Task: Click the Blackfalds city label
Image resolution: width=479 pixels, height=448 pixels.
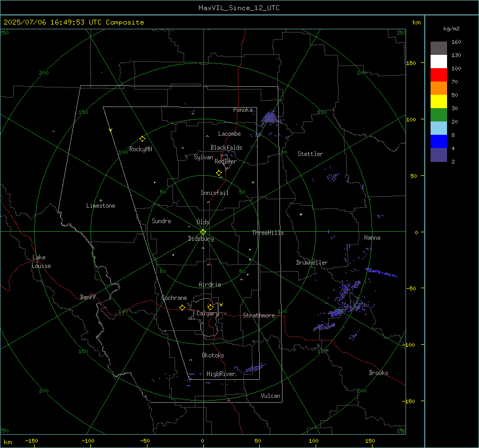Action: click(226, 148)
